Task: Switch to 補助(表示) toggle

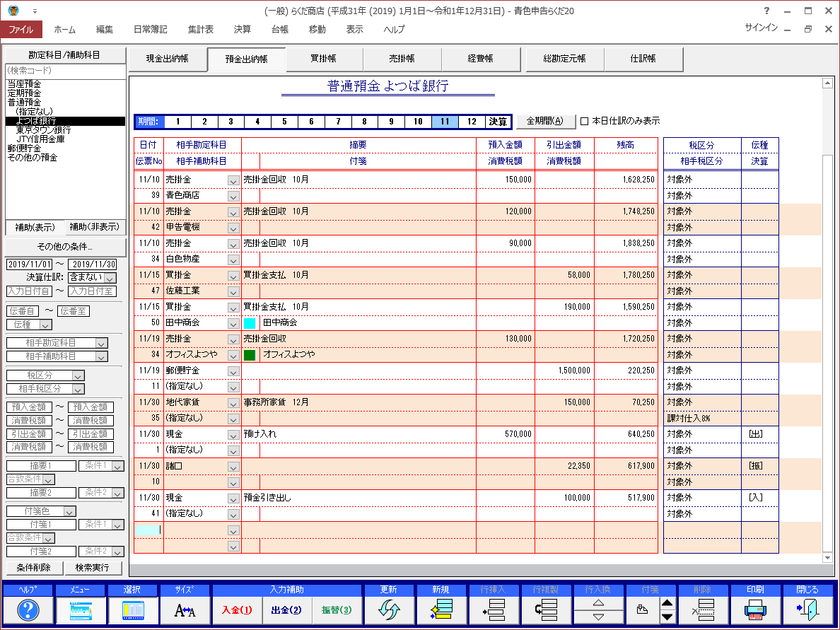Action: 35,227
